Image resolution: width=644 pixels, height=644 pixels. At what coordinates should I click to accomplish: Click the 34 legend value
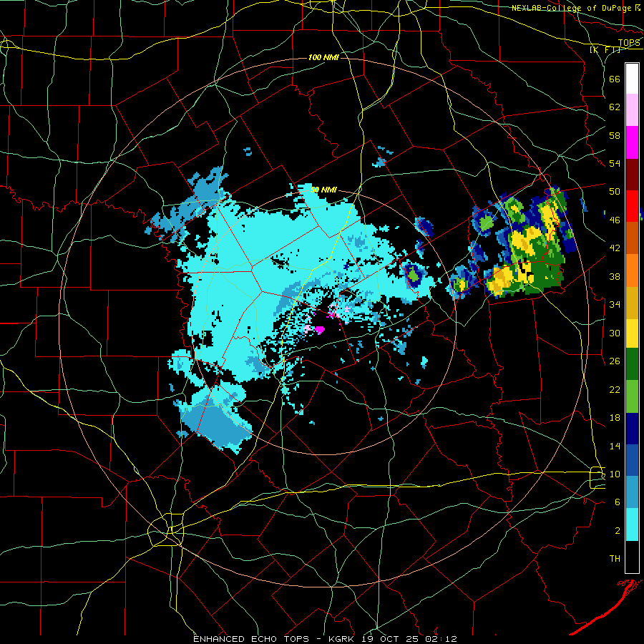[615, 305]
